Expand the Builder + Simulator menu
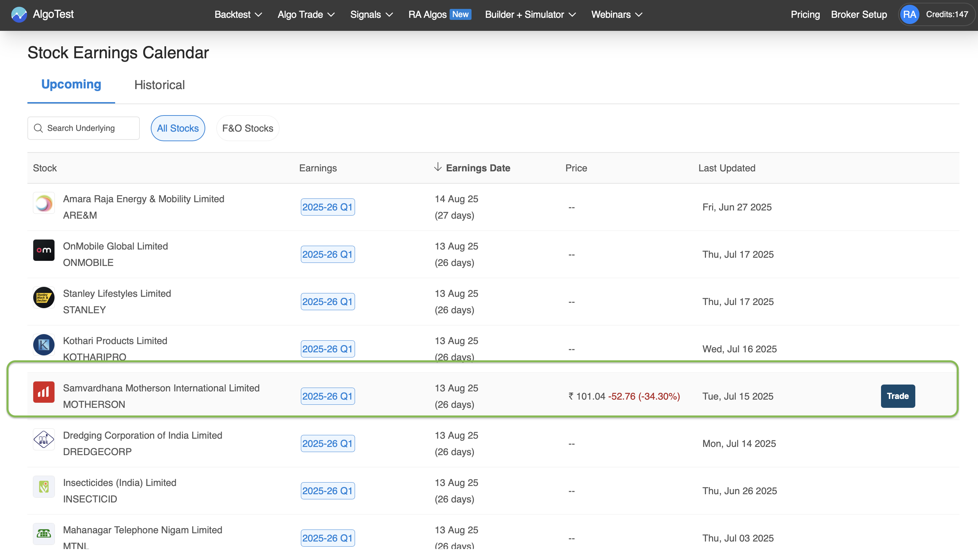Screen dimensions: 978x560 530,15
